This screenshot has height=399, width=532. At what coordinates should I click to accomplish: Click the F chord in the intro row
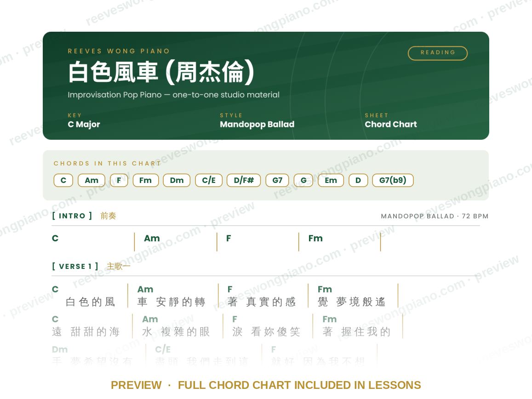tap(229, 238)
